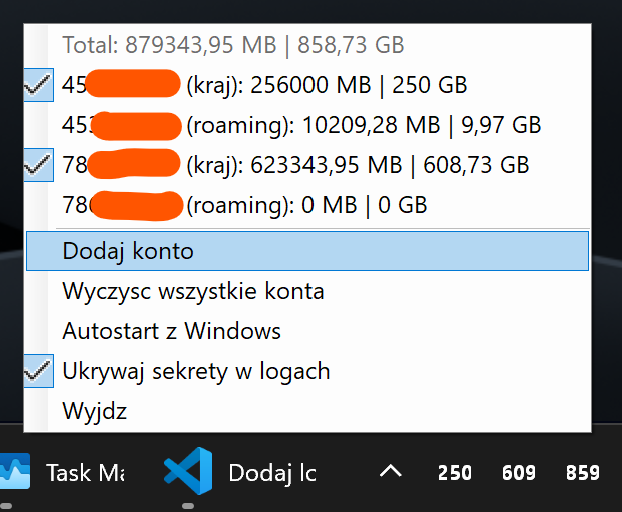Switch to Visual Studio Code taskbar icon
The width and height of the screenshot is (622, 512).
pyautogui.click(x=188, y=471)
